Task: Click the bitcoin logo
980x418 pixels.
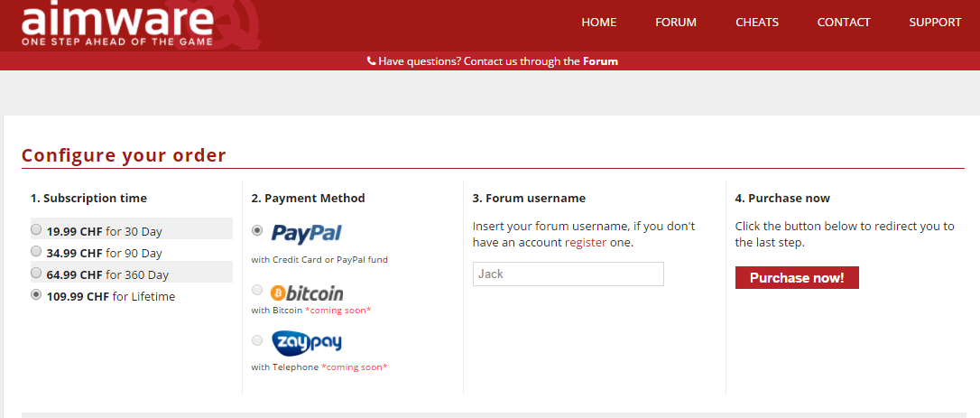Action: (x=306, y=293)
